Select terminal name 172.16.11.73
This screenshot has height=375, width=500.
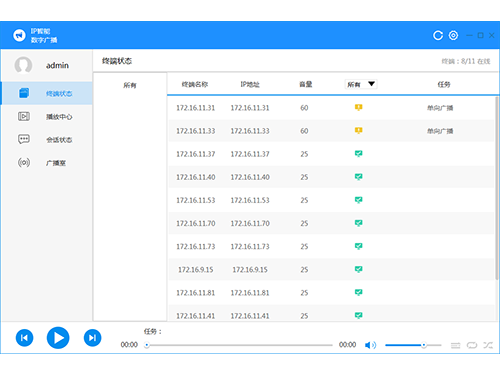[x=196, y=247]
